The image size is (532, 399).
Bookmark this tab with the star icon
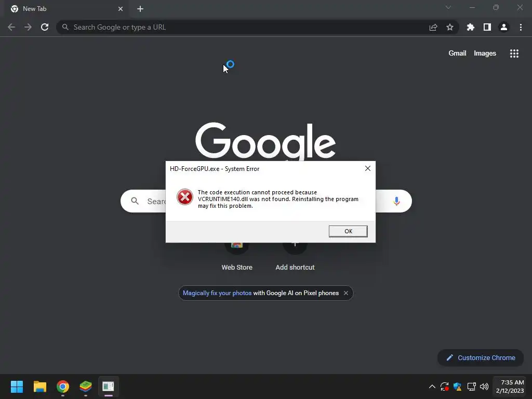[449, 27]
